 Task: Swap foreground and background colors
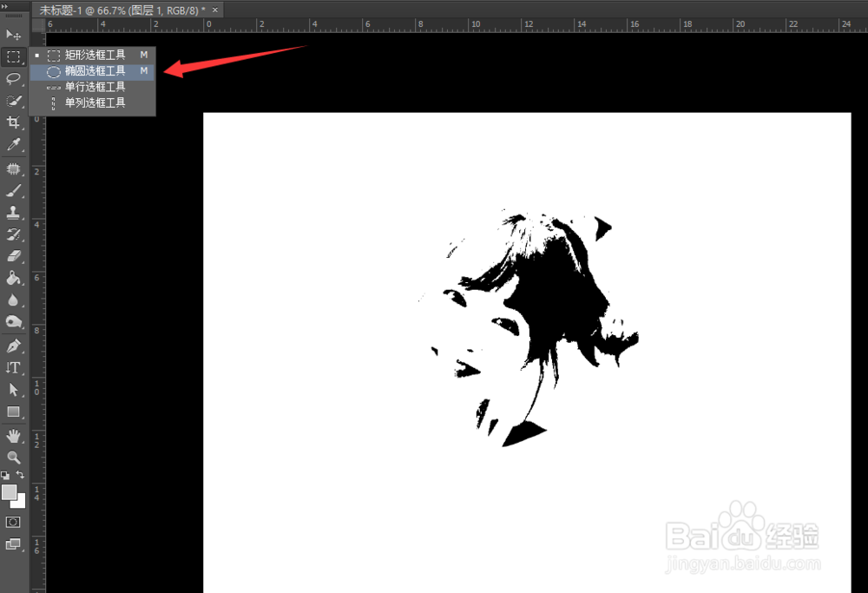tap(20, 475)
